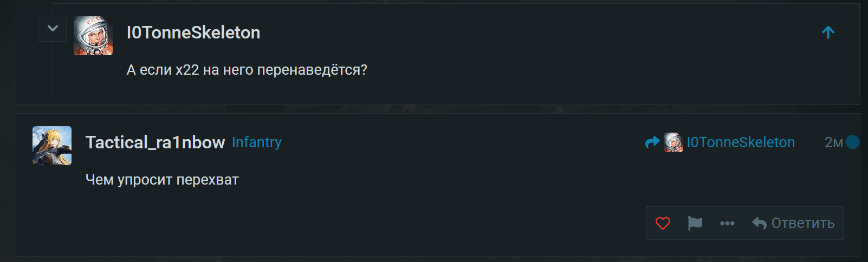
Task: Show more post actions via the ellipsis
Action: click(727, 223)
